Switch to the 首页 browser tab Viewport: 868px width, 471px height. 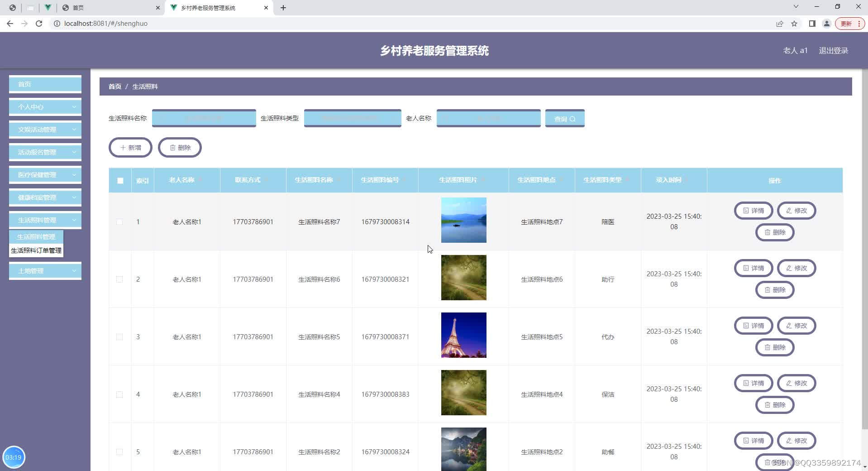click(111, 8)
